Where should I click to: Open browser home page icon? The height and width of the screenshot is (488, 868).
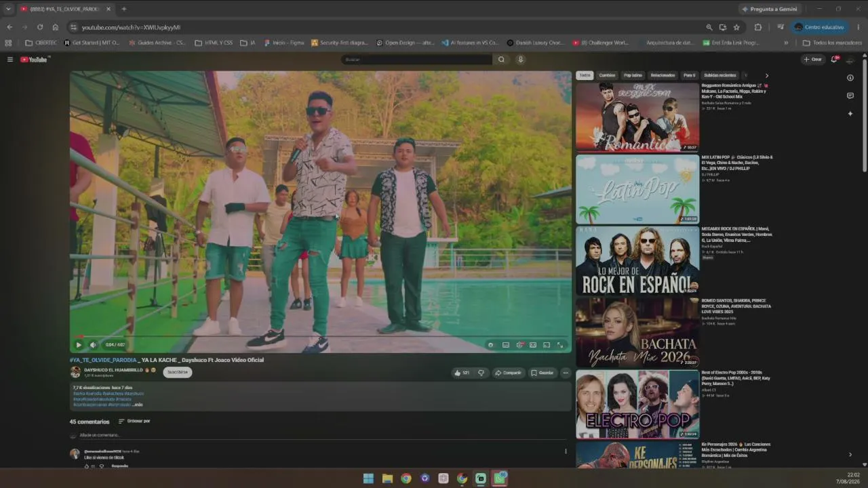tap(56, 27)
